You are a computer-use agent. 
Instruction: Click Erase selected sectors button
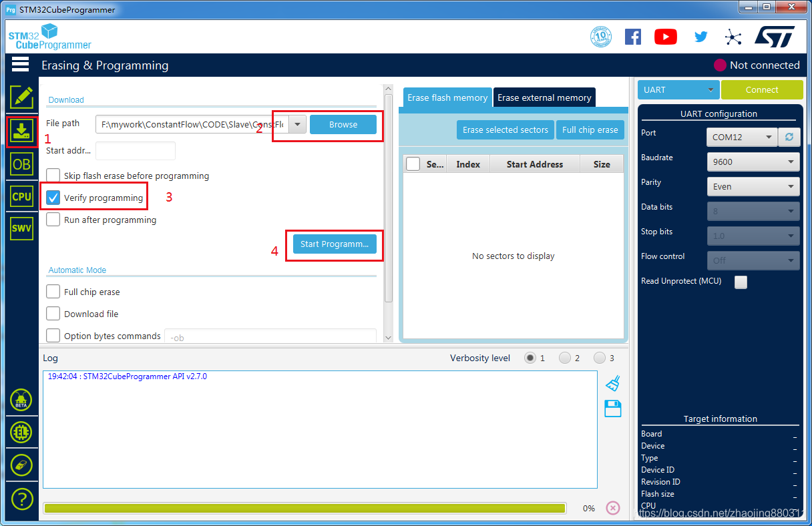coord(505,129)
